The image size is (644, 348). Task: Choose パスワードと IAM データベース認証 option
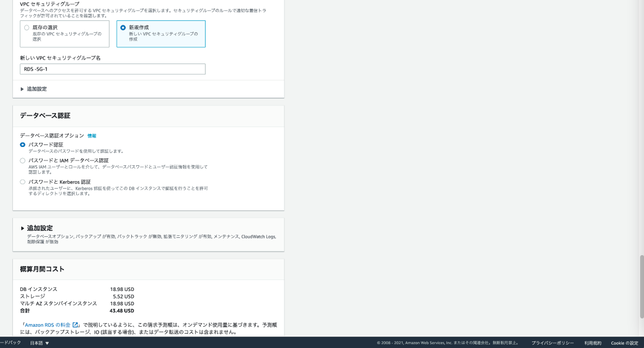[22, 161]
